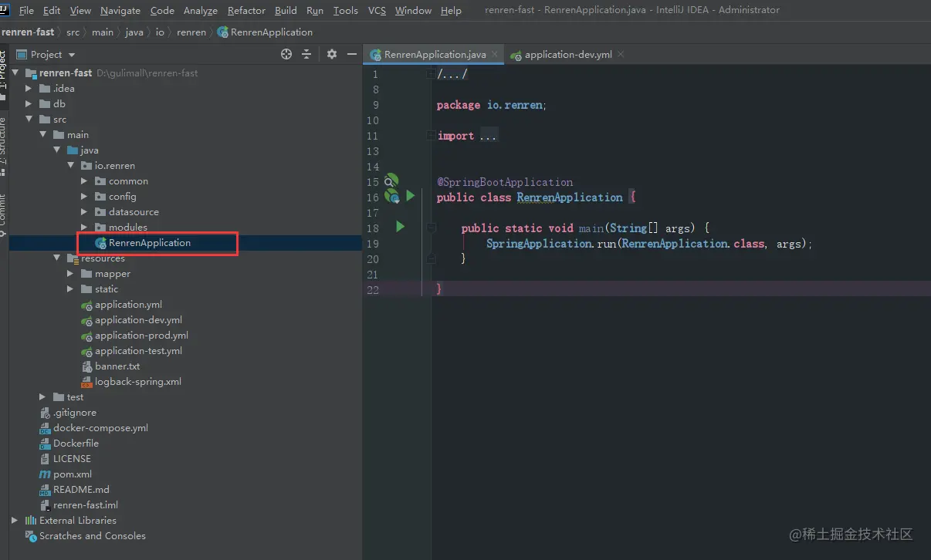Open the Analyze menu
This screenshot has width=931, height=560.
click(201, 11)
